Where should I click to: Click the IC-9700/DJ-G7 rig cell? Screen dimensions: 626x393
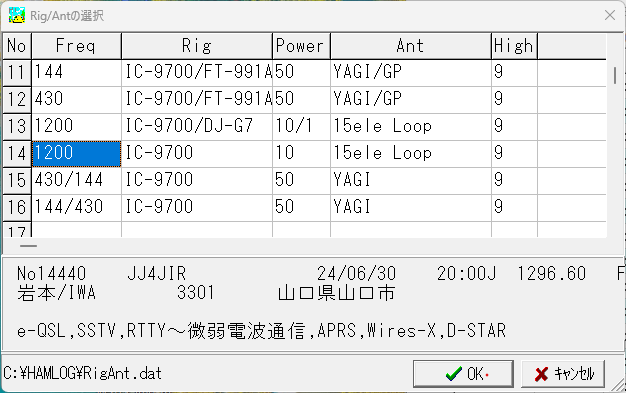[197, 127]
